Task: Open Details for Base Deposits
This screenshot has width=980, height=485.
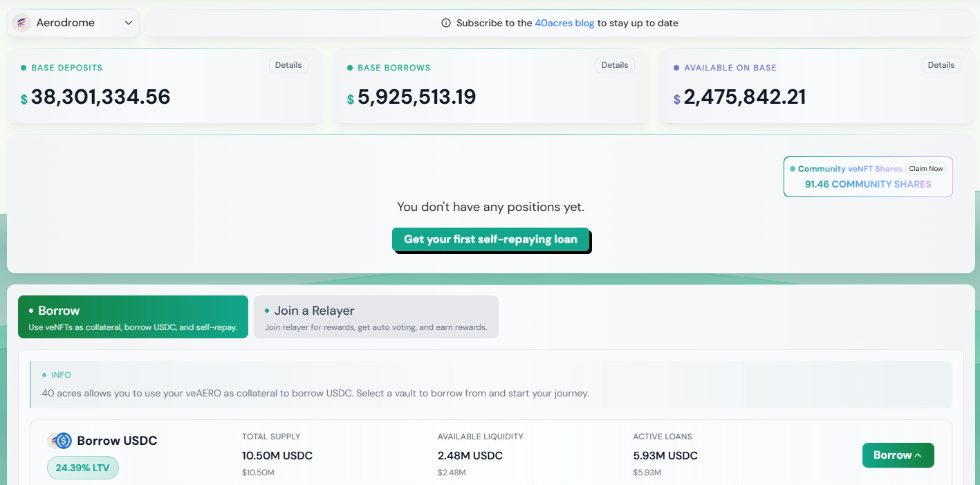Action: pyautogui.click(x=288, y=65)
